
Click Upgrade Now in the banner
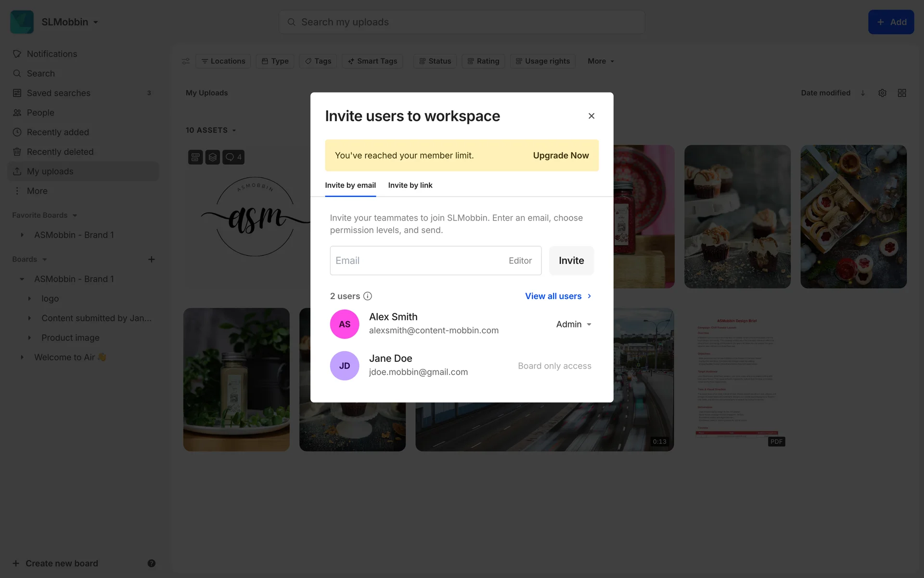pos(561,156)
